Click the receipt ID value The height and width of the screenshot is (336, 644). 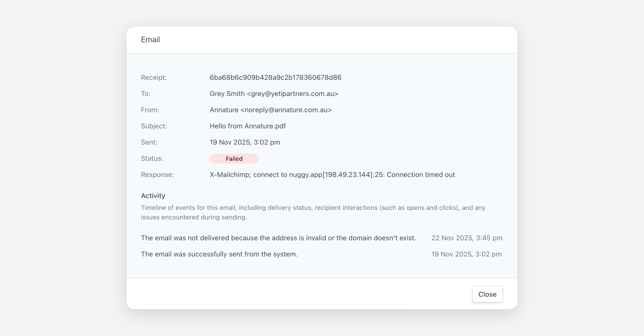click(x=275, y=77)
